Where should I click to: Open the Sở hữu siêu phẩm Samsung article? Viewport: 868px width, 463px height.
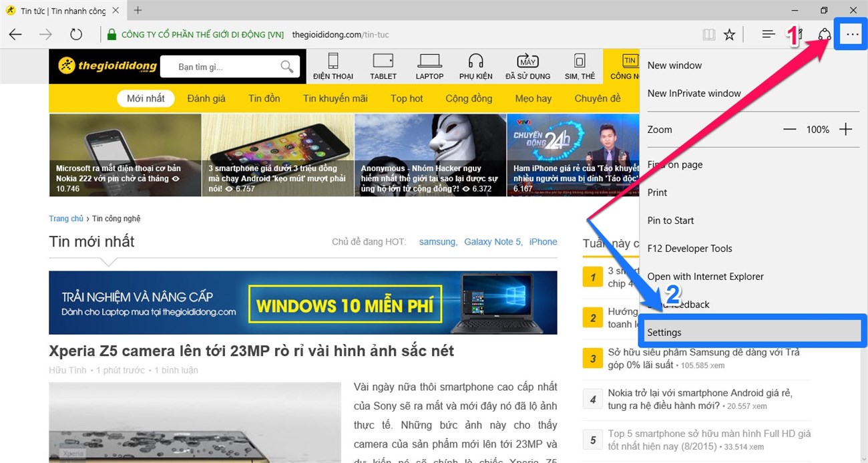(x=704, y=359)
